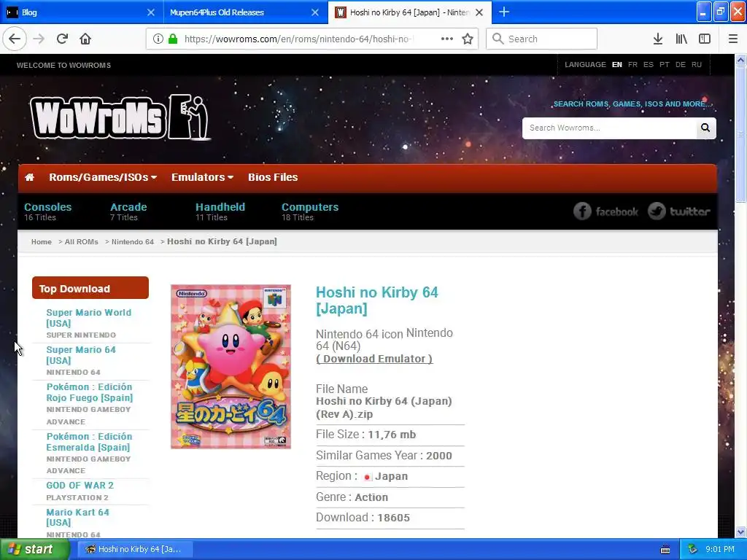The image size is (747, 560).
Task: Close the Blog tab
Action: click(x=150, y=12)
